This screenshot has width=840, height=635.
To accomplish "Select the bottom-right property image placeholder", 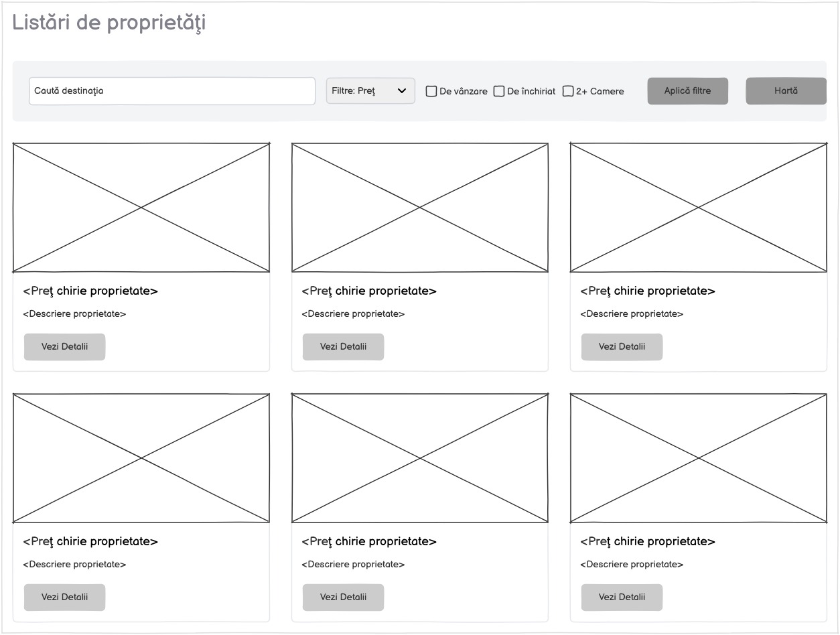I will pyautogui.click(x=699, y=458).
